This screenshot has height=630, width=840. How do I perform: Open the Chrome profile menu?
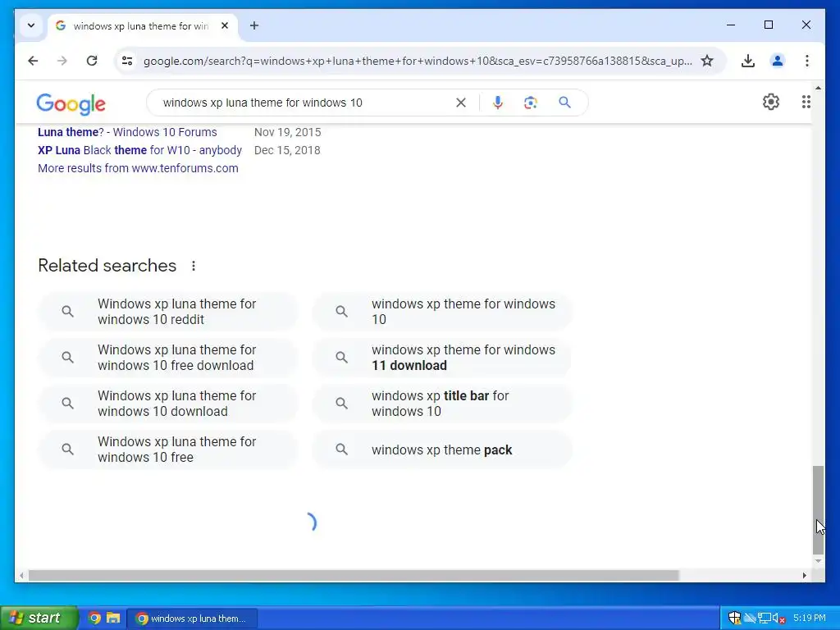[x=778, y=61]
